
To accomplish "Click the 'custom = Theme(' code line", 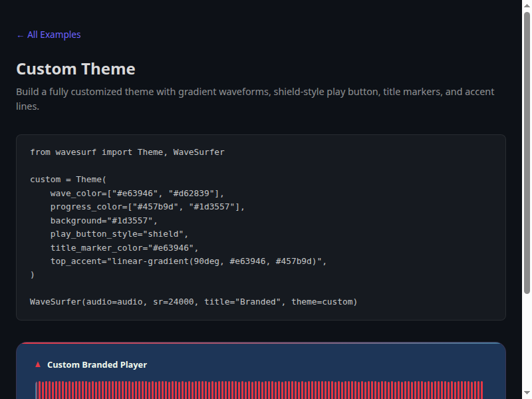I will (x=68, y=179).
